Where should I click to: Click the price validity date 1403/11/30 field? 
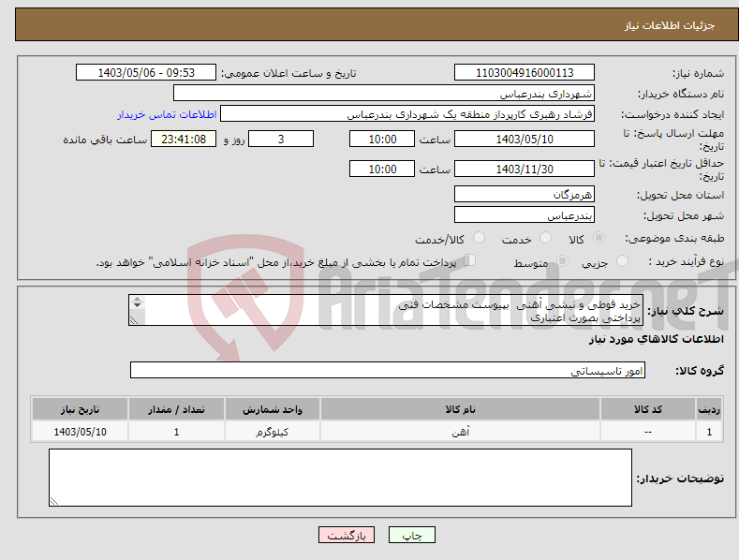[x=525, y=169]
